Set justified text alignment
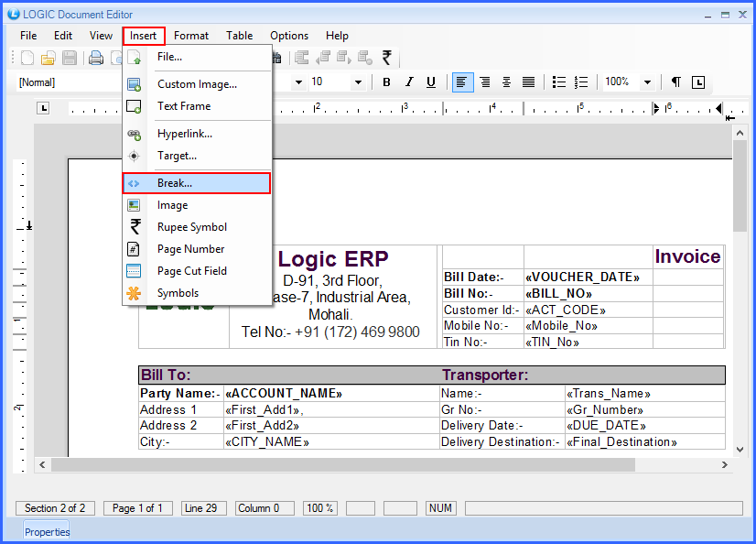The height and width of the screenshot is (544, 756). pos(528,82)
